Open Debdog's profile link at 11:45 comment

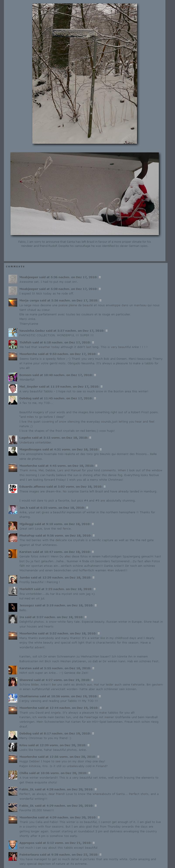tap(25, 398)
